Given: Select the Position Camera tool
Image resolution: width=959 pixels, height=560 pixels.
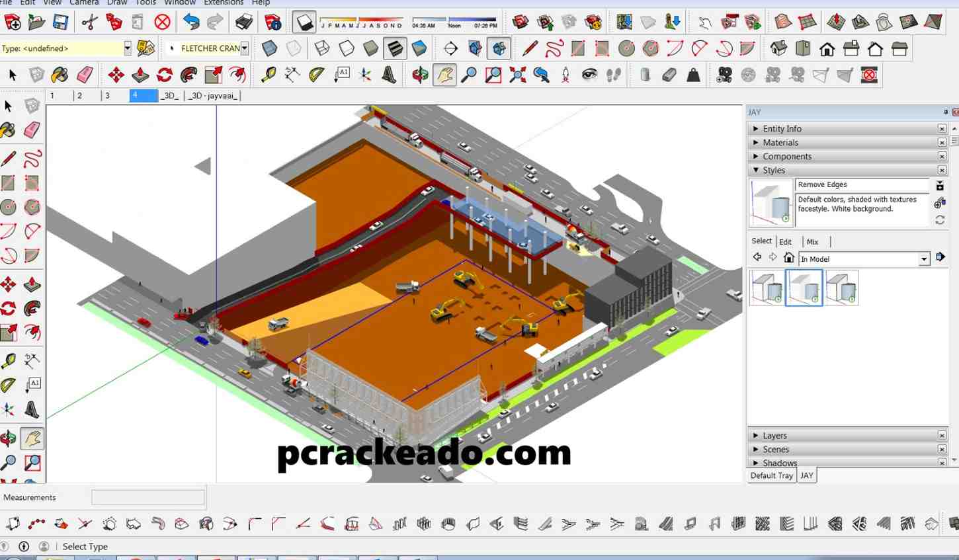Looking at the screenshot, I should (565, 75).
